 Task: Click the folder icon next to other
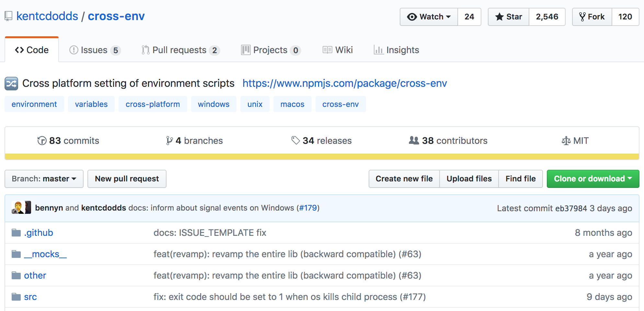click(x=16, y=275)
